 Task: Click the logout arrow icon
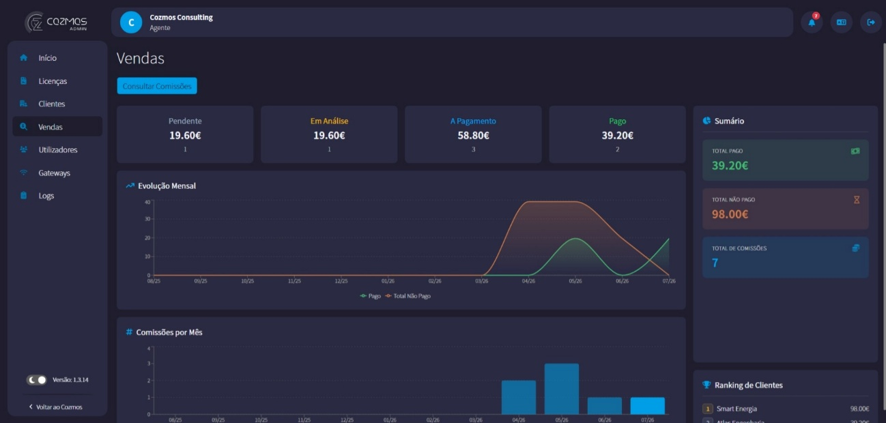(871, 23)
